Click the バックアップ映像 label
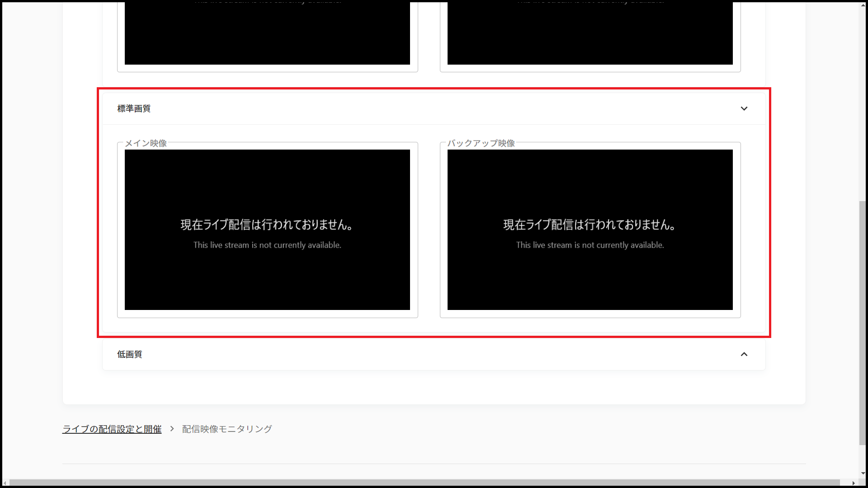868x488 pixels. [x=481, y=143]
